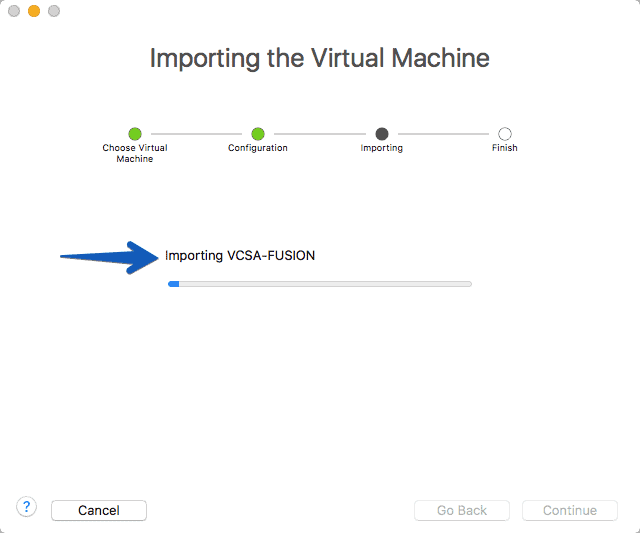Minimize the window with the orange button
Screen dimensions: 640x533
(x=34, y=11)
